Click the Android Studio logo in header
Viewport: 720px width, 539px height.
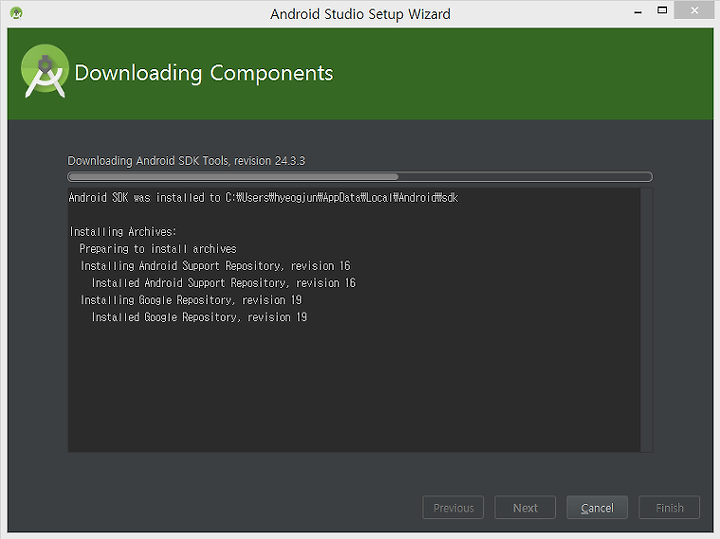[45, 71]
